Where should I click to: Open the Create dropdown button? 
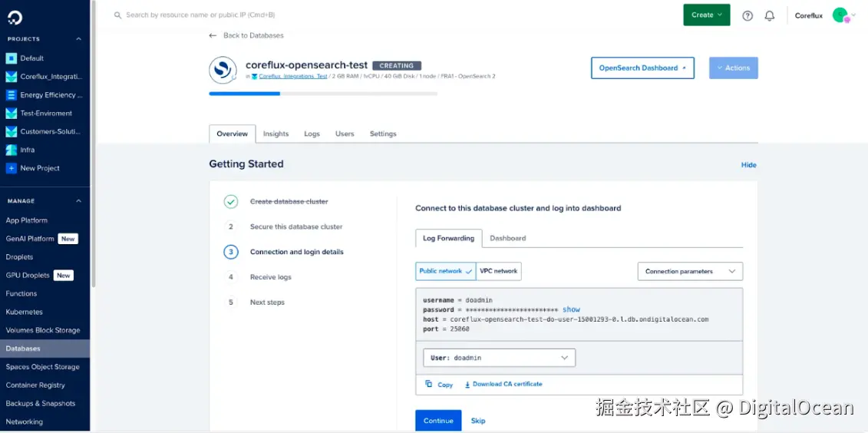[x=707, y=15]
